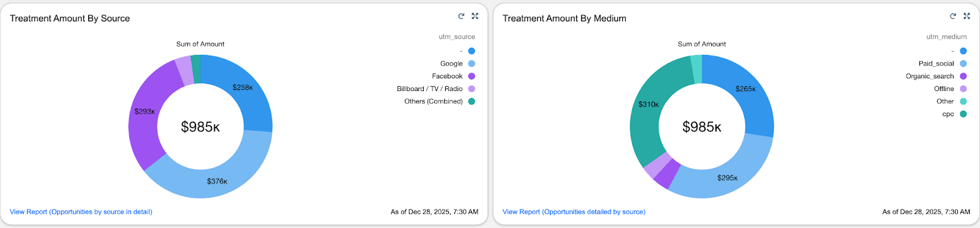The width and height of the screenshot is (980, 228).
Task: Open View Report (Opportunities by source in detail)
Action: coord(81,212)
